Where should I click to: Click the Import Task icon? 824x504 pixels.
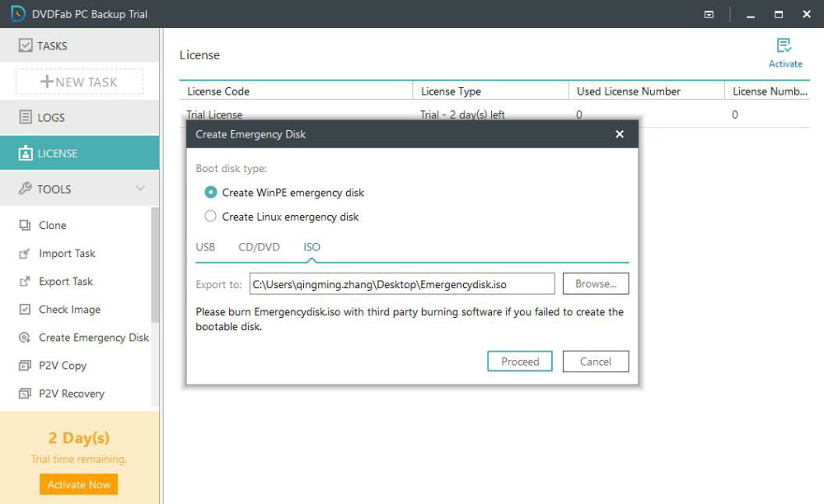(25, 254)
